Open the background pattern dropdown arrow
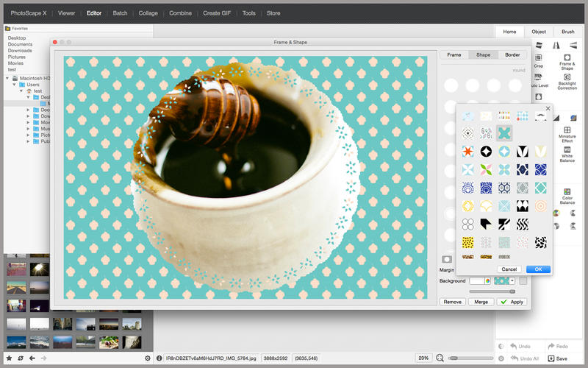588x368 pixels. [x=512, y=281]
